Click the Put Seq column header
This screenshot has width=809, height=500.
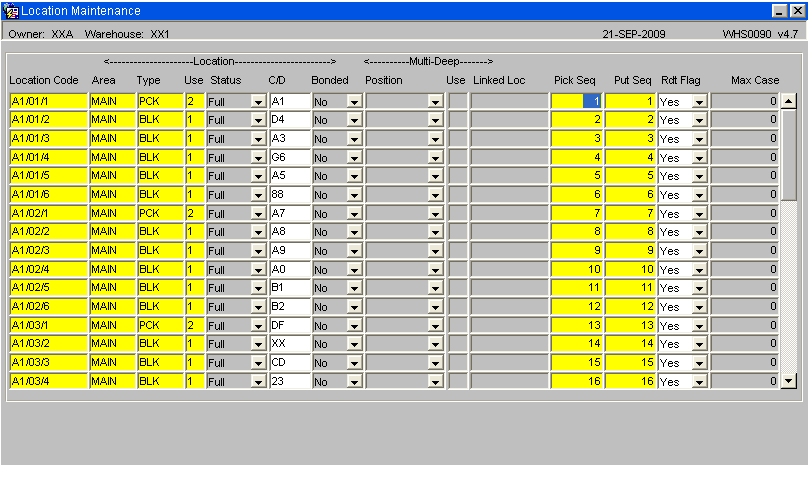click(x=633, y=80)
